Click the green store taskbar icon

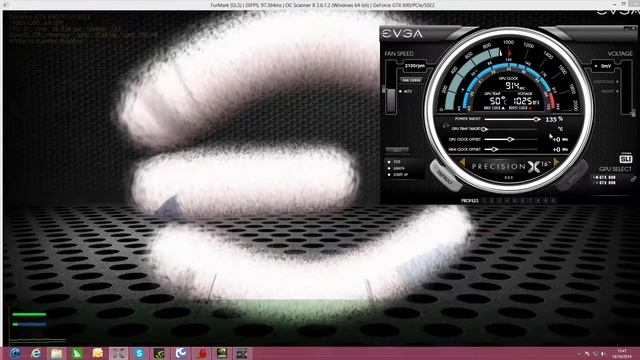(77, 353)
